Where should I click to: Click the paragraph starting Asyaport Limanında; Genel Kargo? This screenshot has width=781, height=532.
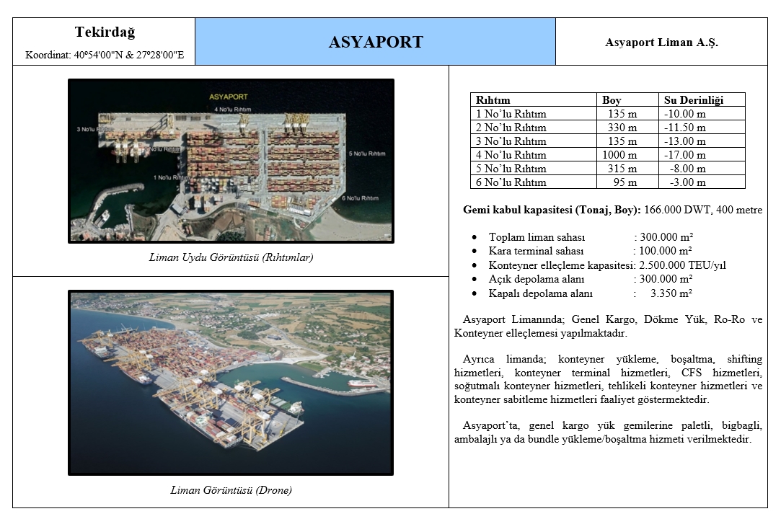tap(608, 327)
